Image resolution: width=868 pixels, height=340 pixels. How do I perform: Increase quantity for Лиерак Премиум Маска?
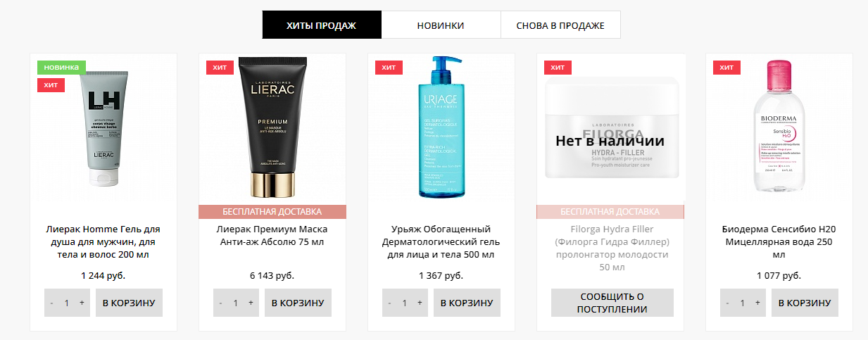[251, 303]
